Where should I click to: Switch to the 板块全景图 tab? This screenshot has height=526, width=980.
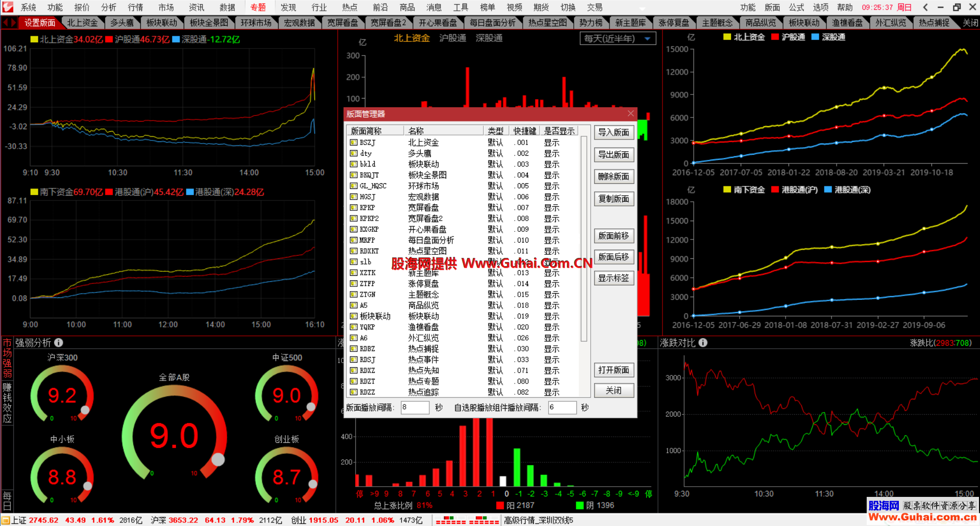point(209,23)
